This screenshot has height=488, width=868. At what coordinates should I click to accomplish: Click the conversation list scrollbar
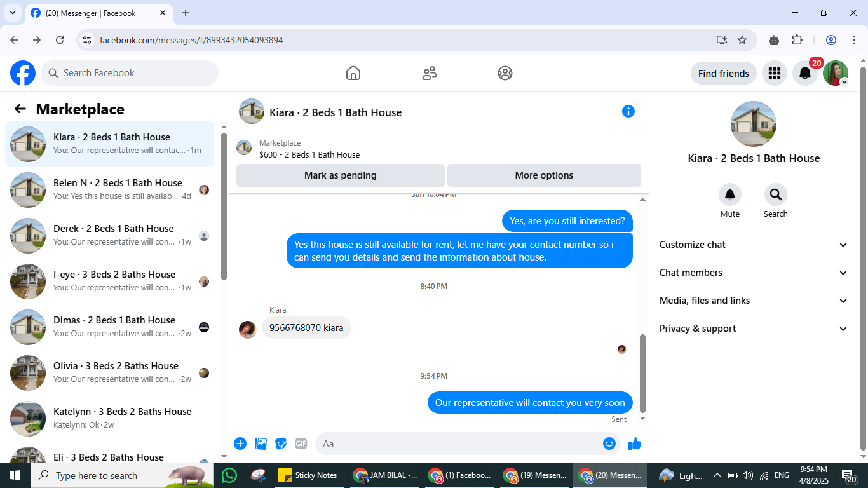(x=224, y=207)
